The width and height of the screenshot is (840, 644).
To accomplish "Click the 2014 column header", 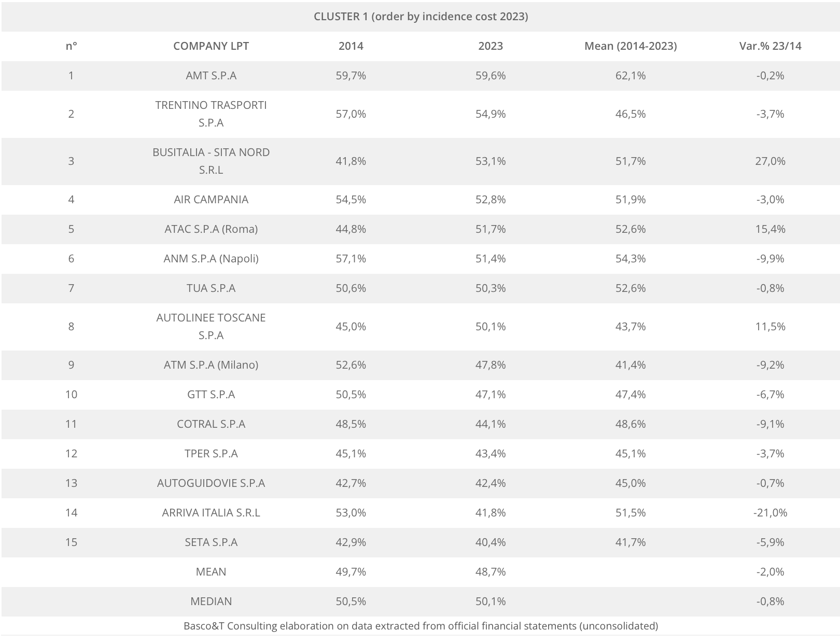I will click(351, 46).
